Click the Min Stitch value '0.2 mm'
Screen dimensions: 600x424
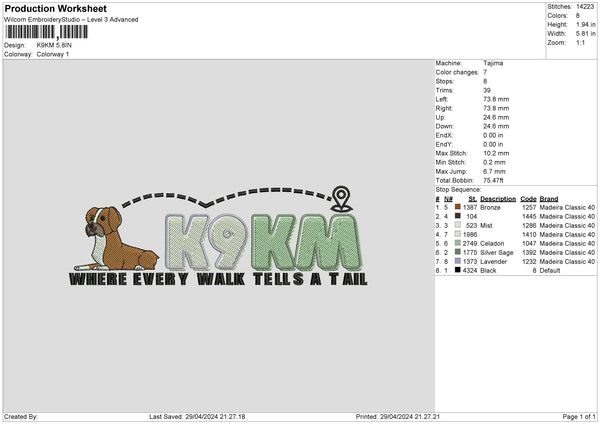tap(494, 162)
